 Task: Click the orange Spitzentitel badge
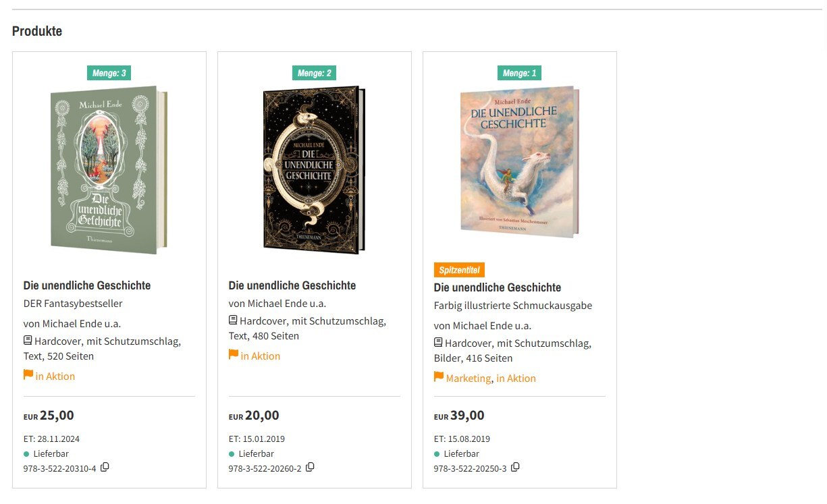pos(459,270)
